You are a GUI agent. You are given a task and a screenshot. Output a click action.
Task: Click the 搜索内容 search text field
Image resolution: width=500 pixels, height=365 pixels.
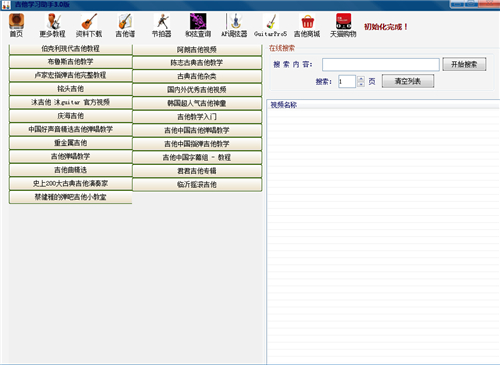[381, 64]
